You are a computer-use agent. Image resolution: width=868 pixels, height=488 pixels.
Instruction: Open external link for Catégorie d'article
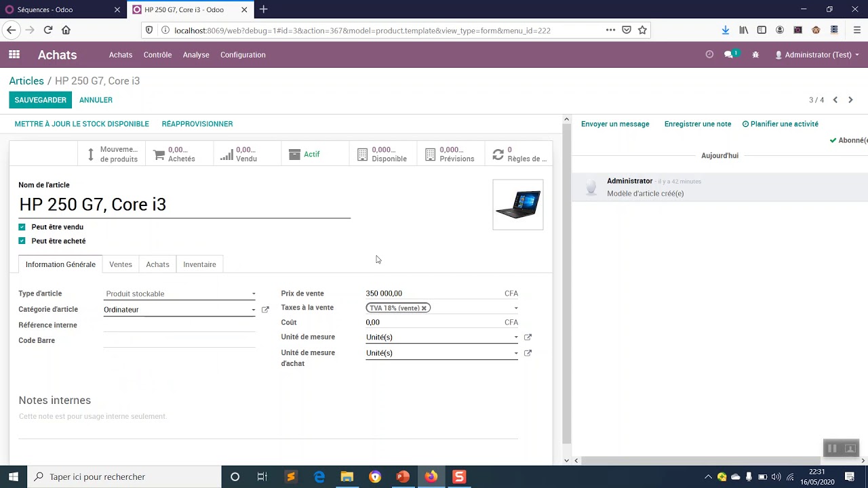pos(265,310)
